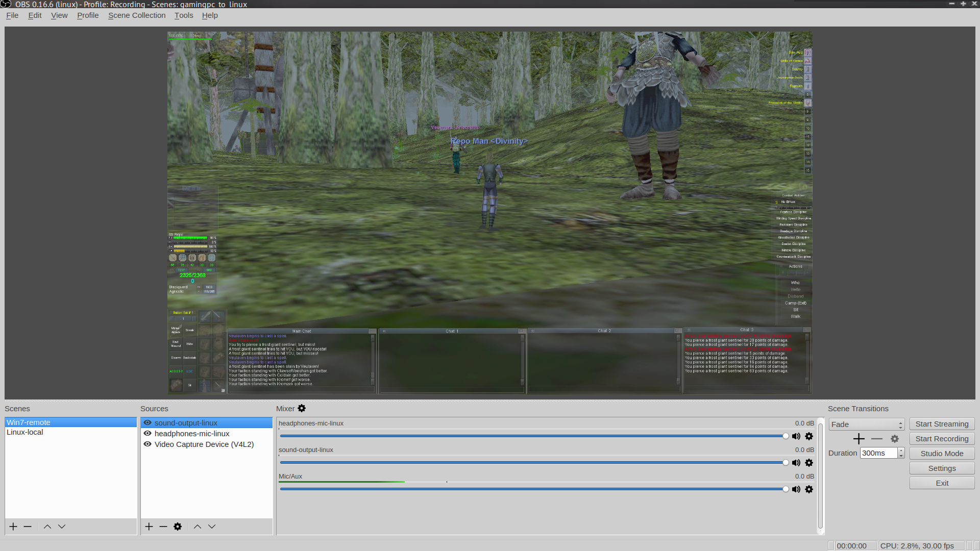Hide sound-output-linux source via eye icon
Screen dimensions: 980x551
[148, 423]
